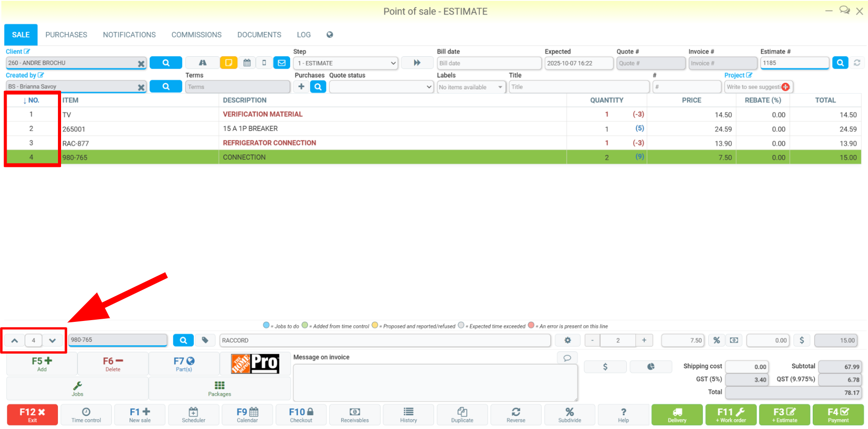Clear the 260 - ANDRE BROCHU client field
868x429 pixels.
pyautogui.click(x=141, y=63)
